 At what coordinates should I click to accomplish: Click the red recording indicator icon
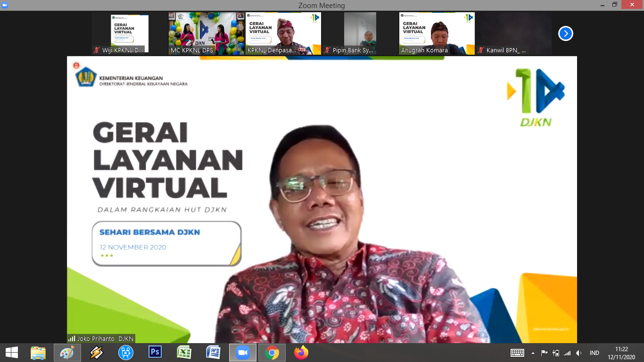[x=76, y=66]
